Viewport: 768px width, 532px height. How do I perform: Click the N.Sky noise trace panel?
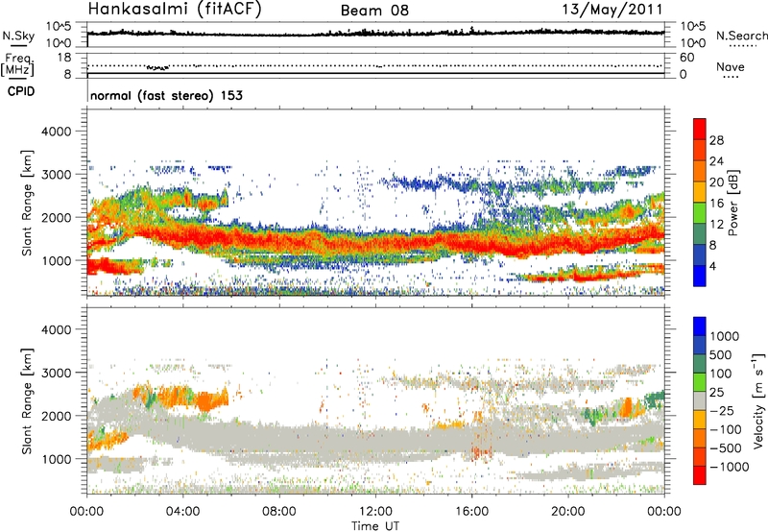point(375,35)
